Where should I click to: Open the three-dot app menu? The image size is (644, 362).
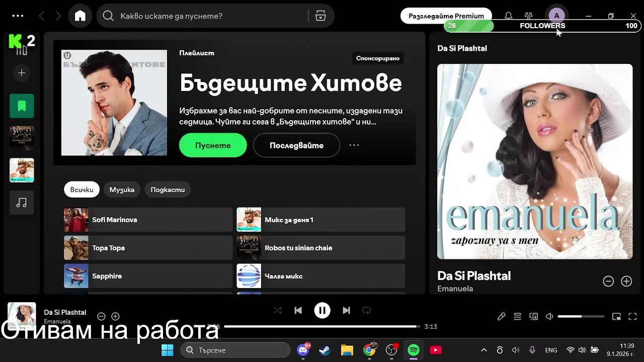[x=18, y=16]
